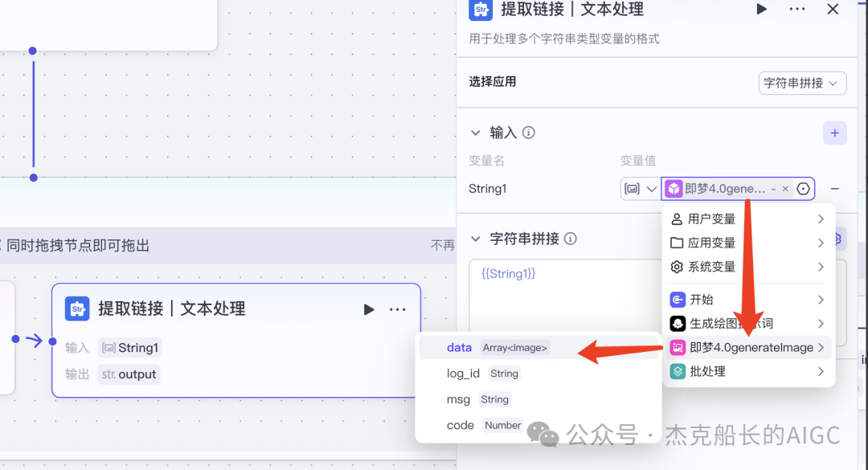This screenshot has width=868, height=470.
Task: Click the 批处理 green layers icon
Action: (x=678, y=371)
